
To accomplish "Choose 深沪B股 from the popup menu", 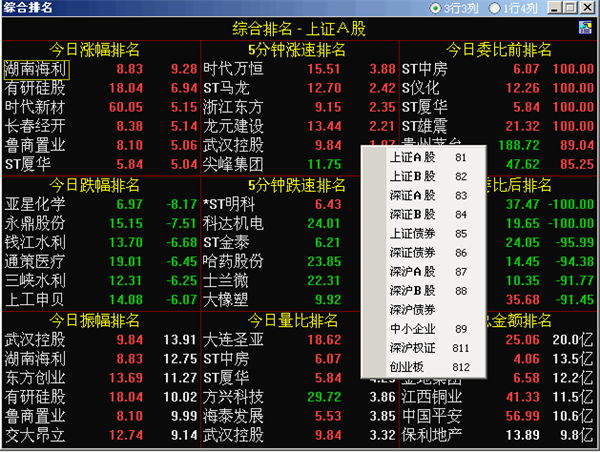I will pos(424,291).
